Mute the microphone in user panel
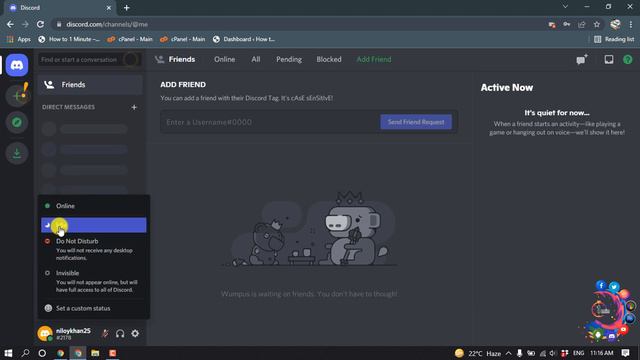Screen dimensions: 640x360 click(x=105, y=333)
